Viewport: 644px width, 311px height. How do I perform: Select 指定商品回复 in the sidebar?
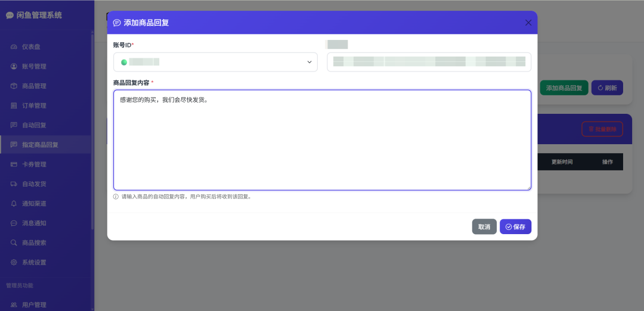45,145
